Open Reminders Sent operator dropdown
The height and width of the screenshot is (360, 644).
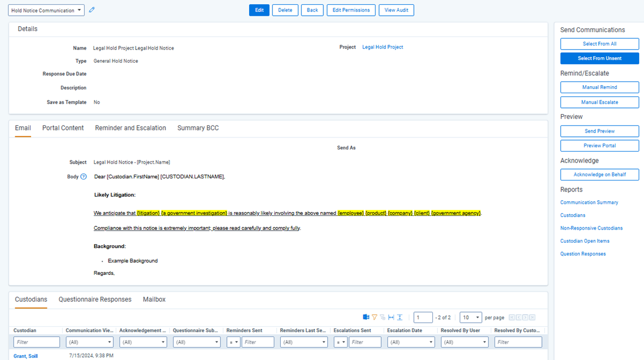(233, 342)
